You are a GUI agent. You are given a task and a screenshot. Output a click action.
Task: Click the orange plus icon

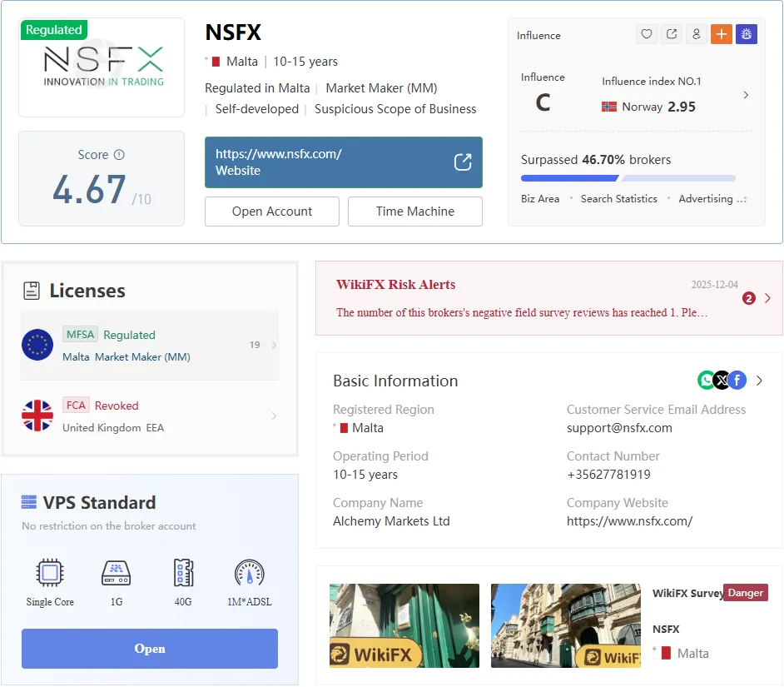[x=722, y=34]
